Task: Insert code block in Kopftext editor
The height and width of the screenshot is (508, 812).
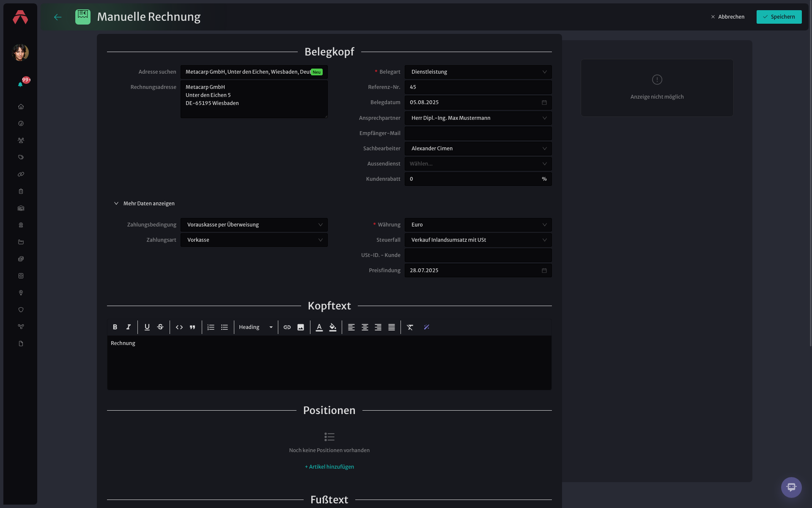Action: [179, 327]
